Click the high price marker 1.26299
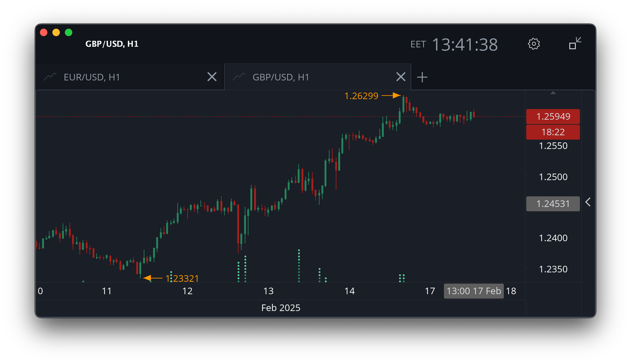The image size is (631, 364). point(361,96)
